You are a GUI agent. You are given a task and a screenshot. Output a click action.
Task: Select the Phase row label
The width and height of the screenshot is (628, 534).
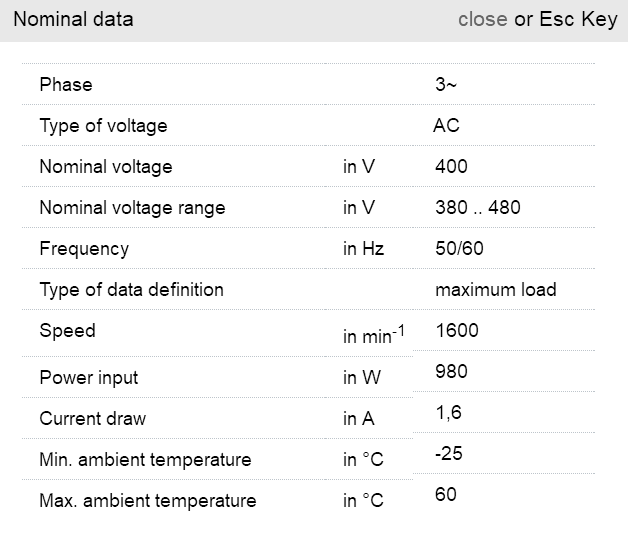coord(66,85)
